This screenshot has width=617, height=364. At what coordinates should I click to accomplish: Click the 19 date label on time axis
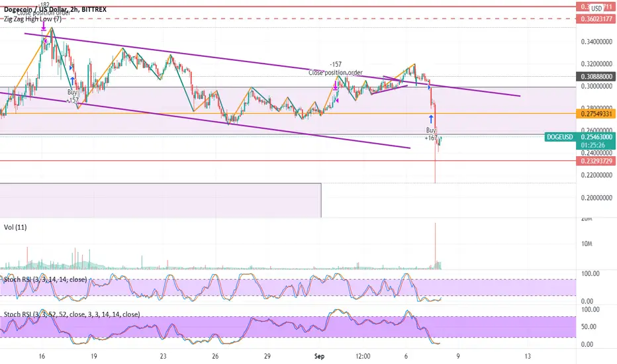click(x=93, y=356)
